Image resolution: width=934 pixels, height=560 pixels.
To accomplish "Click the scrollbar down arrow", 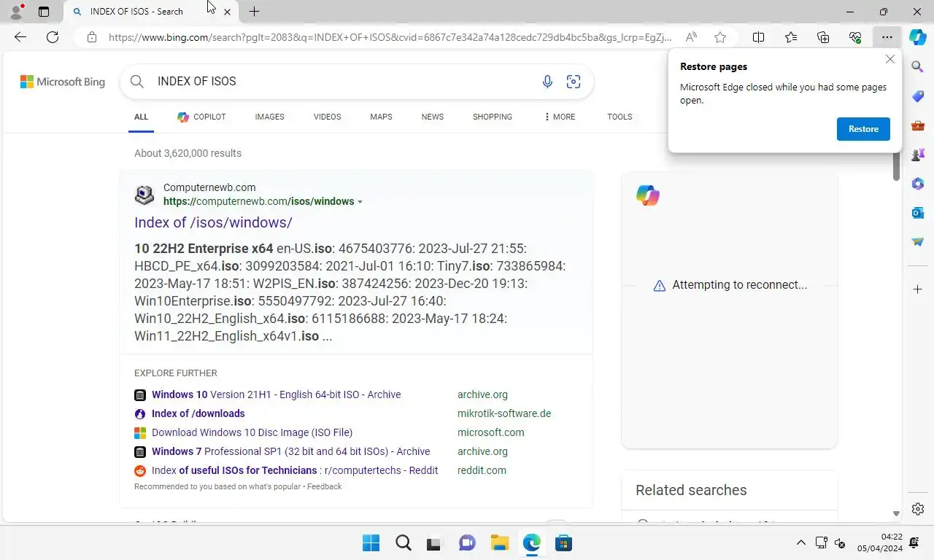I will tap(896, 514).
